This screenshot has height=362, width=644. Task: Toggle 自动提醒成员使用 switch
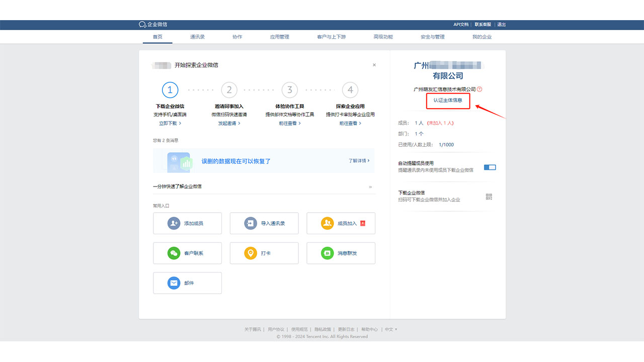tap(490, 167)
